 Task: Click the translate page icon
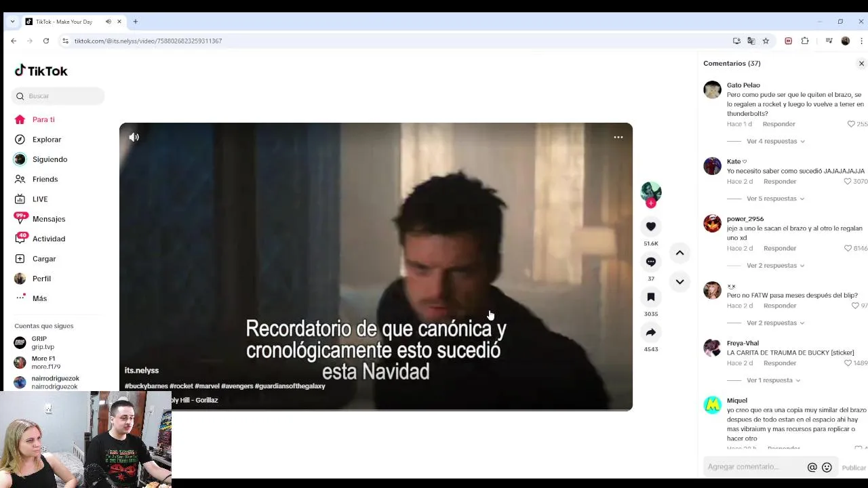pyautogui.click(x=751, y=41)
